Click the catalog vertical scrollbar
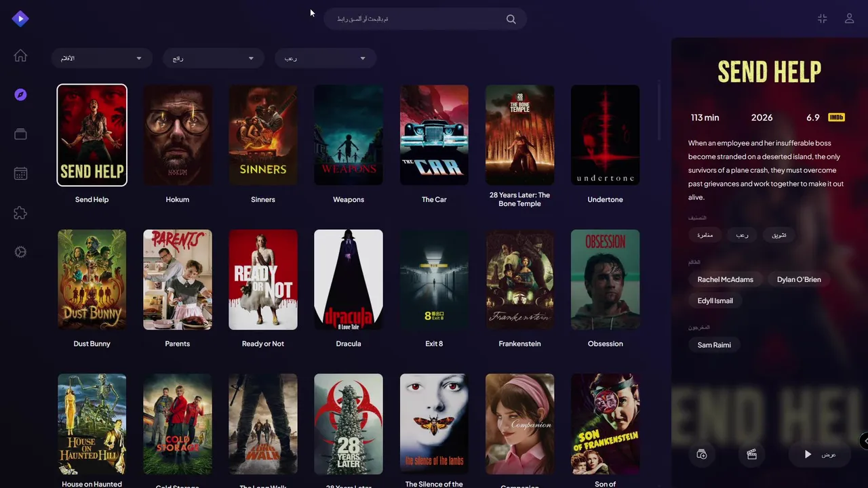The width and height of the screenshot is (868, 488). click(659, 111)
